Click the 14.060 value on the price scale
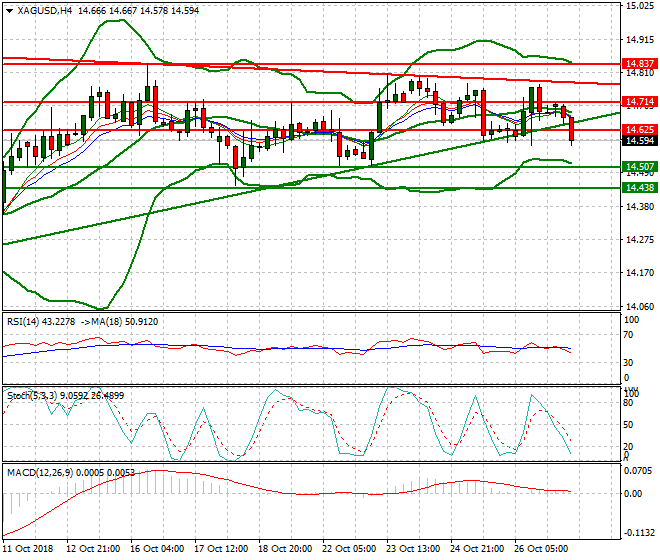 [x=638, y=306]
